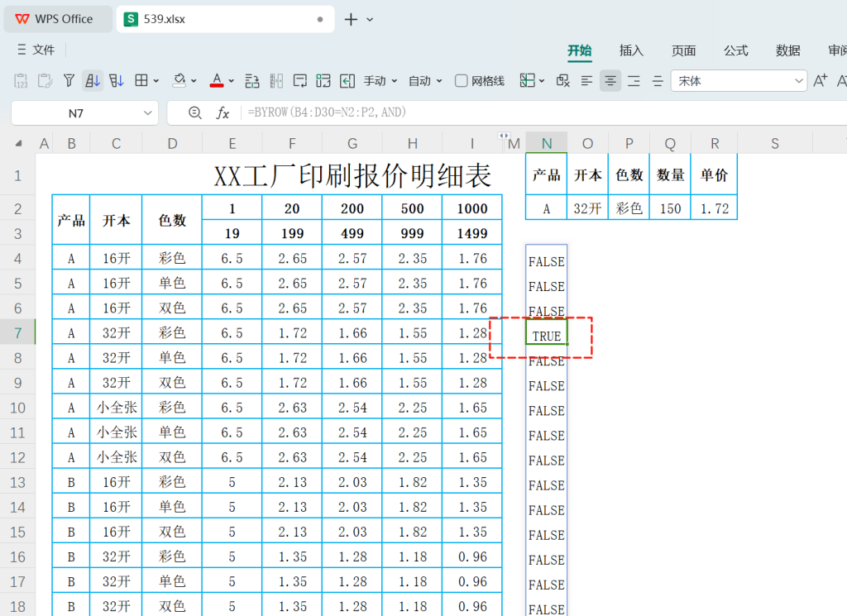The image size is (847, 616).
Task: Click the sort ascending icon
Action: (x=93, y=81)
